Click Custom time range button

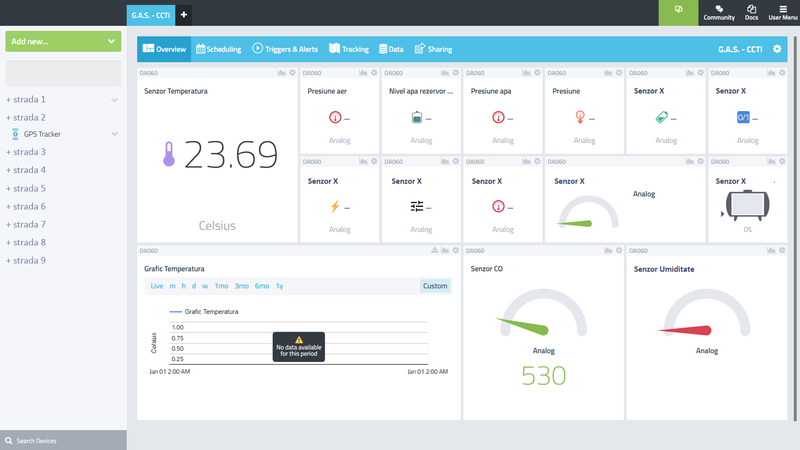coord(435,286)
